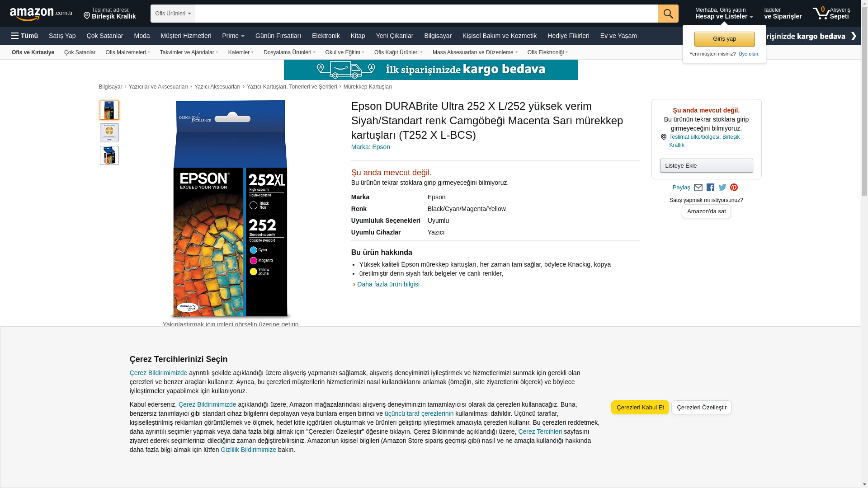The image size is (868, 488).
Task: Open the Ofis Ürünleri search category dropdown
Action: pos(173,14)
